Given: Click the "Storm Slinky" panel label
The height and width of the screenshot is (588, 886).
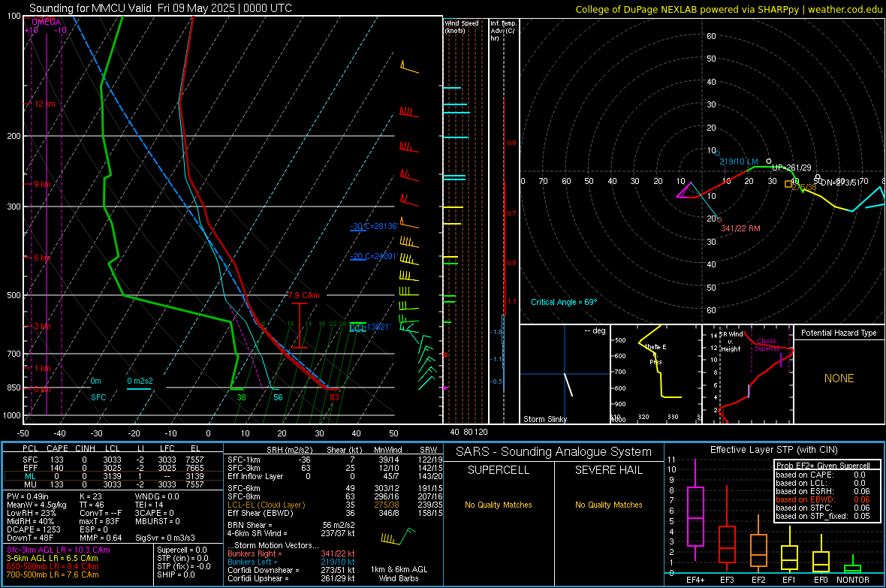Looking at the screenshot, I should (545, 419).
